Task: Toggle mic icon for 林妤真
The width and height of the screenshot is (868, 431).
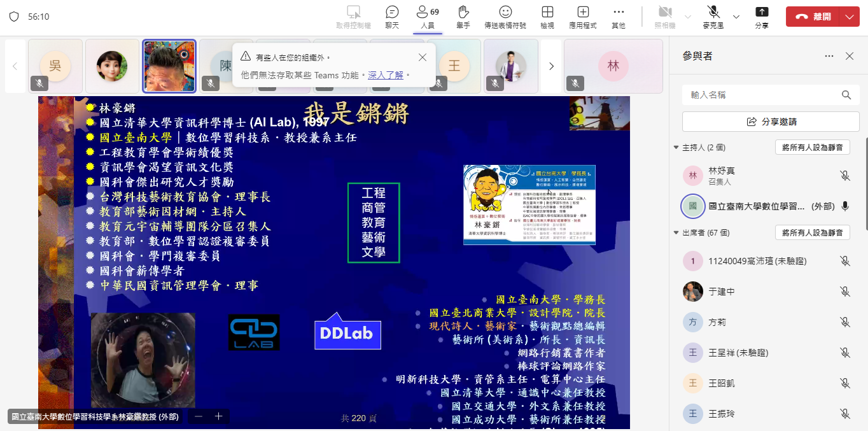Action: [845, 176]
